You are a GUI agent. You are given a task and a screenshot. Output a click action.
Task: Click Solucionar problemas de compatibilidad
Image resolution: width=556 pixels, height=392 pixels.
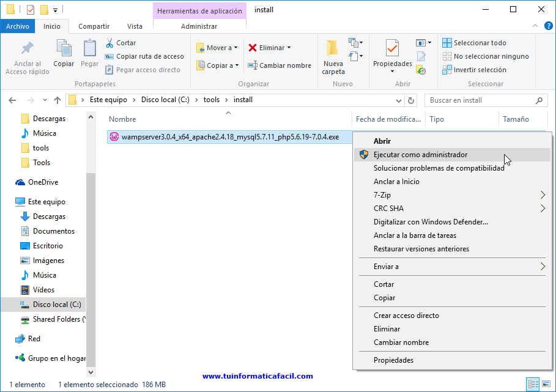[x=452, y=168]
